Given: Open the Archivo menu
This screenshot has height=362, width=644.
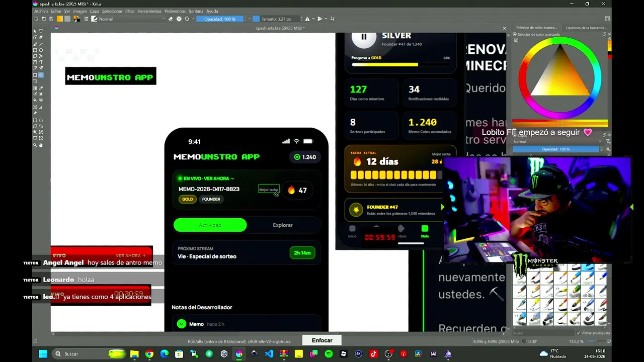Looking at the screenshot, I should click(41, 11).
